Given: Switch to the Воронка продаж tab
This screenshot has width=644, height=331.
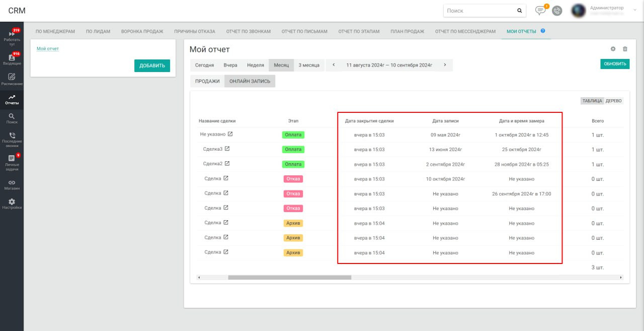Looking at the screenshot, I should pos(142,31).
